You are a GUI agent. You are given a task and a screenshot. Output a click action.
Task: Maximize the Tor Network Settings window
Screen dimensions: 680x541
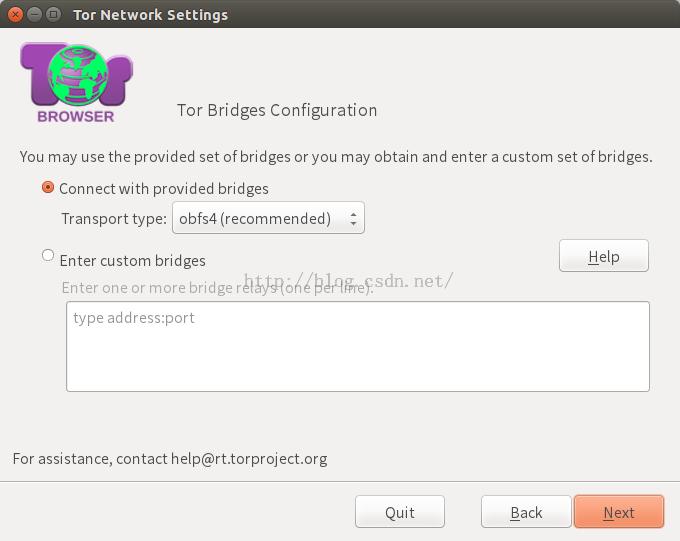pos(53,14)
